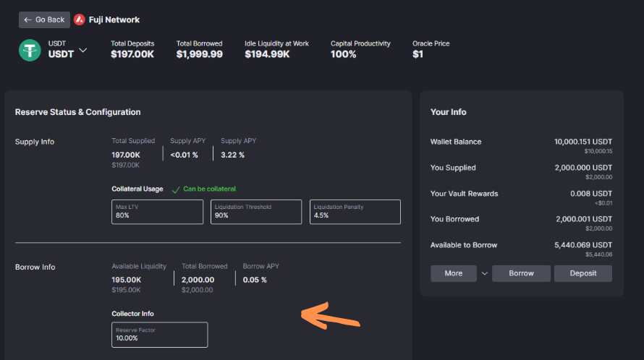The height and width of the screenshot is (360, 644).
Task: Select the Liquidation Penalty 4.5% box
Action: pos(355,212)
